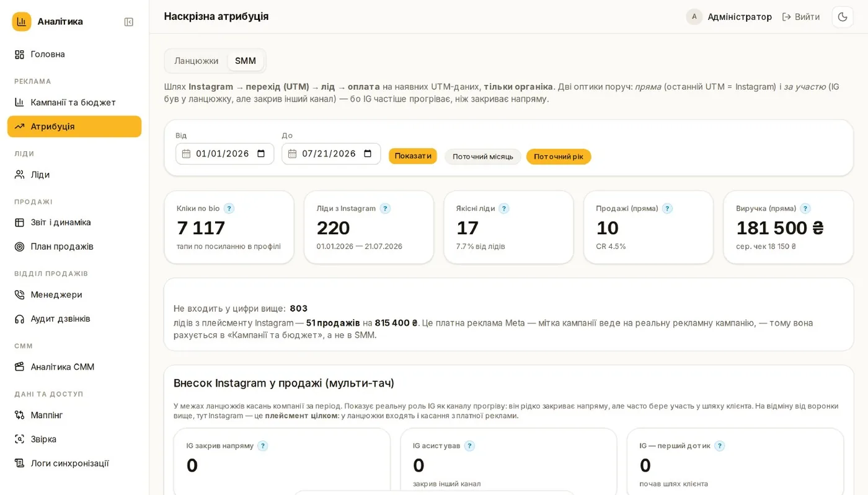The image size is (868, 495).
Task: Click help icon beside IG асистував
Action: pos(469,446)
